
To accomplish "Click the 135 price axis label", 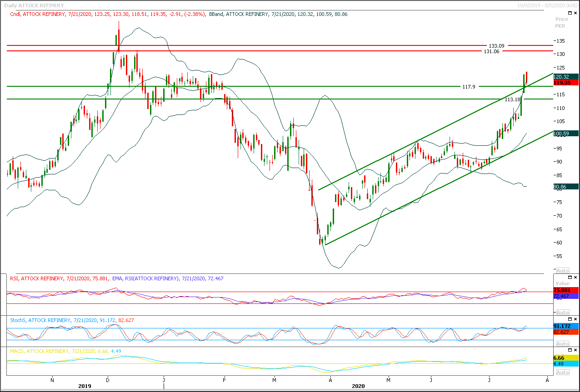I will tap(561, 41).
